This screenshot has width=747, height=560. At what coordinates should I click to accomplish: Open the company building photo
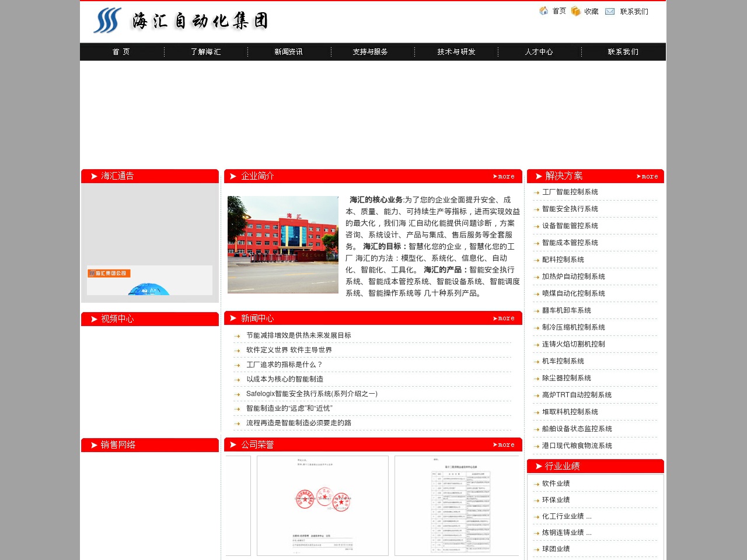(x=283, y=244)
